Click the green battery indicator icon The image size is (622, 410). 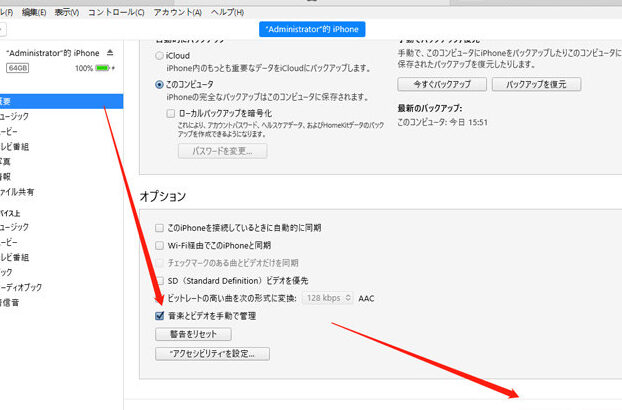(x=102, y=68)
